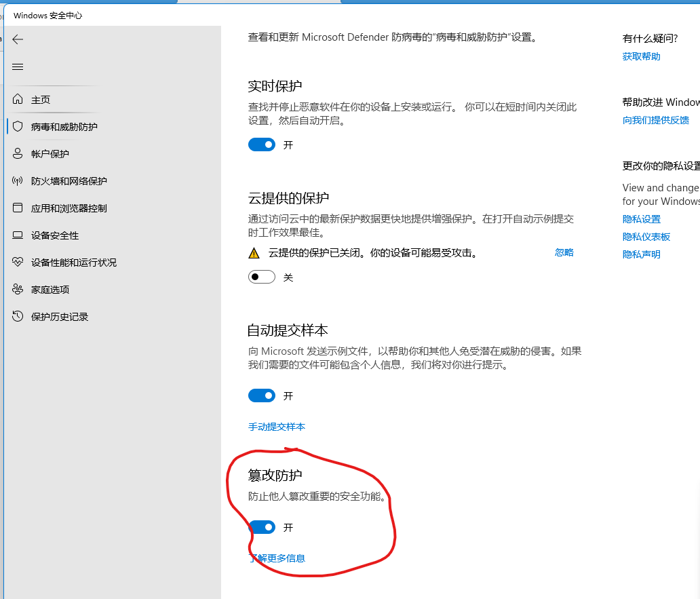Image resolution: width=700 pixels, height=599 pixels.
Task: 开启云提供的保护开关
Action: 262,277
